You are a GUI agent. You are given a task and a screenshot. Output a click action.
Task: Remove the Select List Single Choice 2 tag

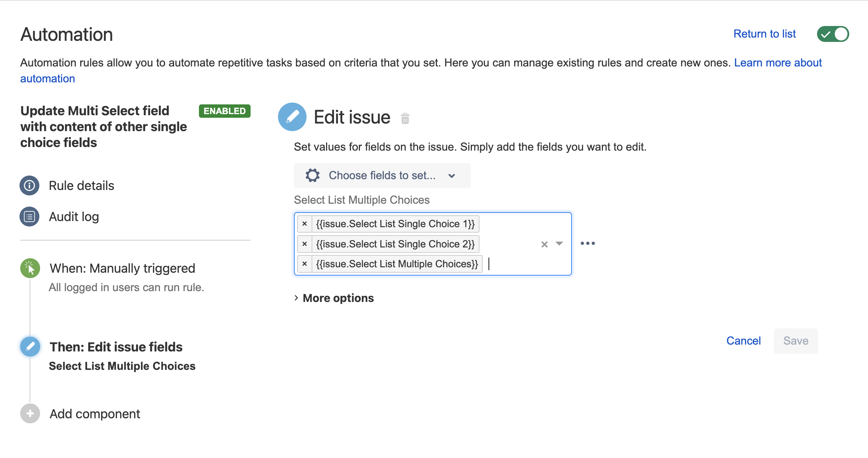(x=305, y=244)
